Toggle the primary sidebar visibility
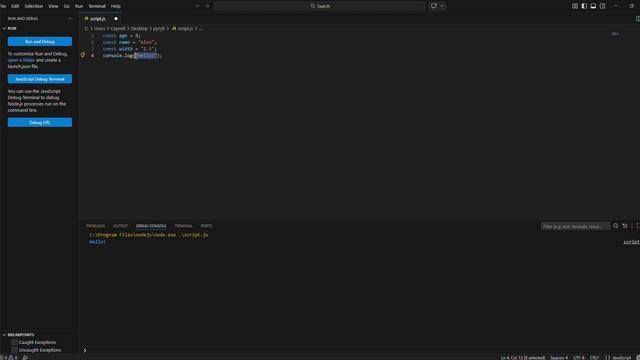Viewport: 640px width, 360px height. click(584, 6)
